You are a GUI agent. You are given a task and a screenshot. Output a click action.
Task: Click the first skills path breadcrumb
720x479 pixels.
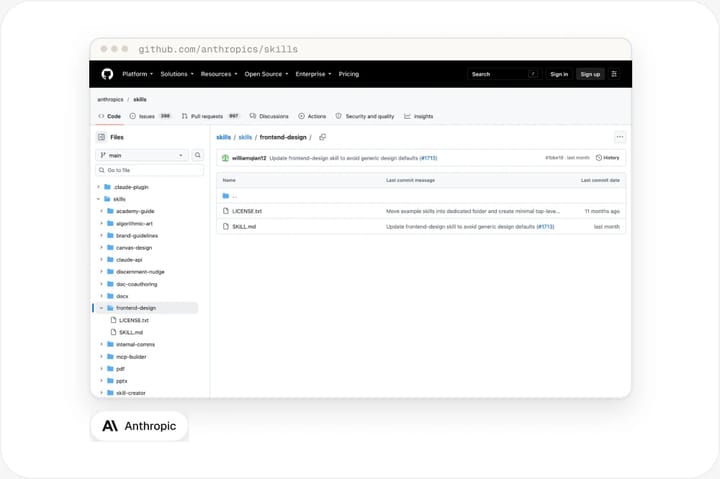tap(224, 137)
